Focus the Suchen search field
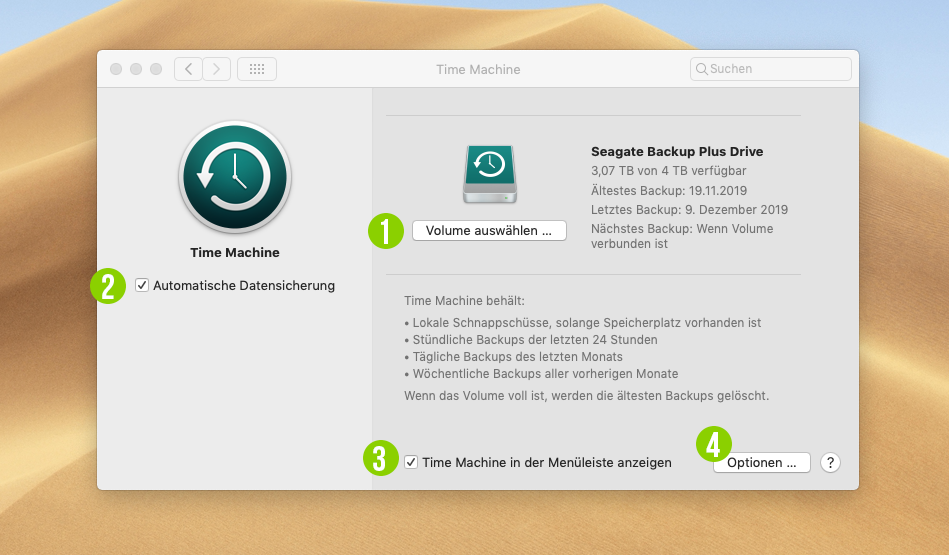This screenshot has height=555, width=949. [770, 69]
